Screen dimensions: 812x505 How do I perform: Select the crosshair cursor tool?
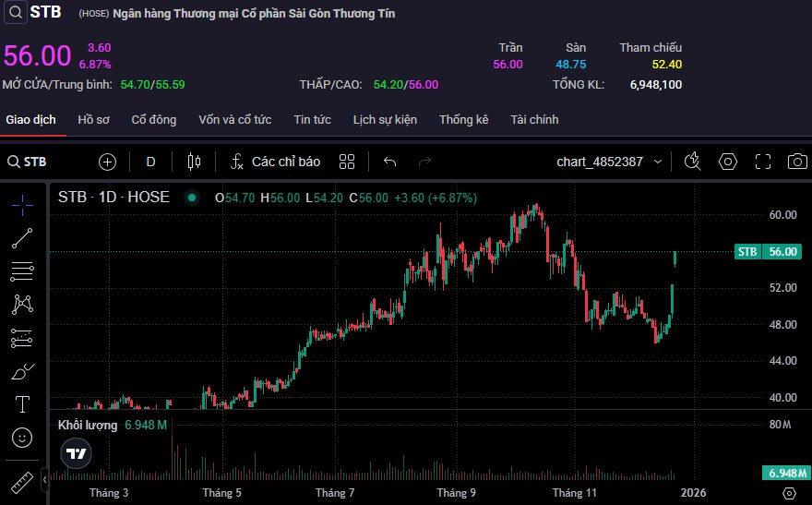(x=22, y=205)
